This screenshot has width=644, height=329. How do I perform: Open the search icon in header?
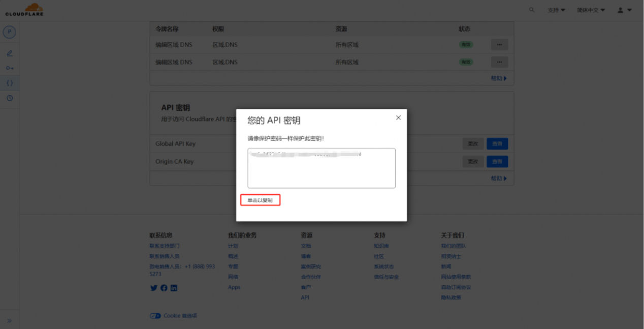532,10
